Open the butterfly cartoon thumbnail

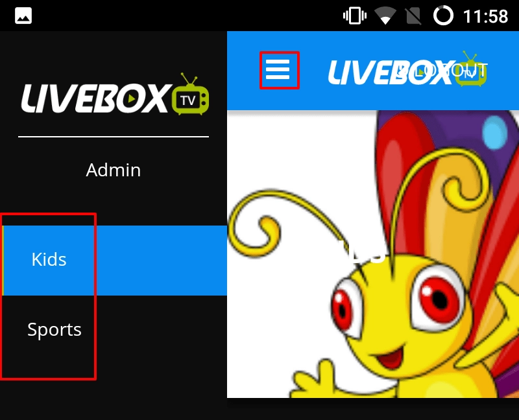(373, 254)
